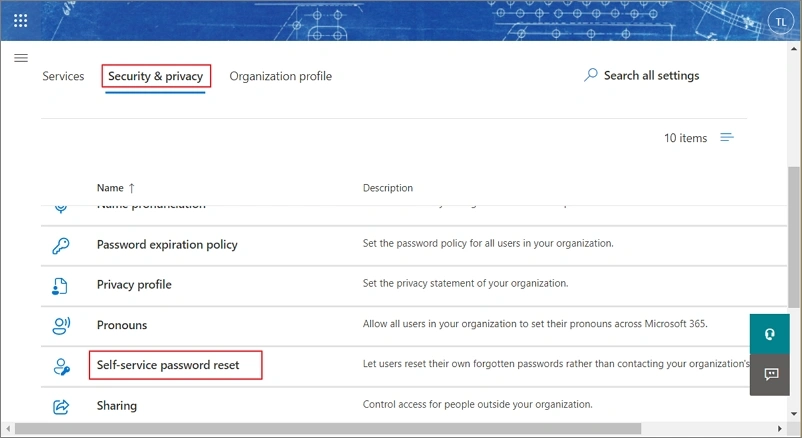The width and height of the screenshot is (802, 438).
Task: Click the vertical scrollbar up arrow
Action: (794, 49)
